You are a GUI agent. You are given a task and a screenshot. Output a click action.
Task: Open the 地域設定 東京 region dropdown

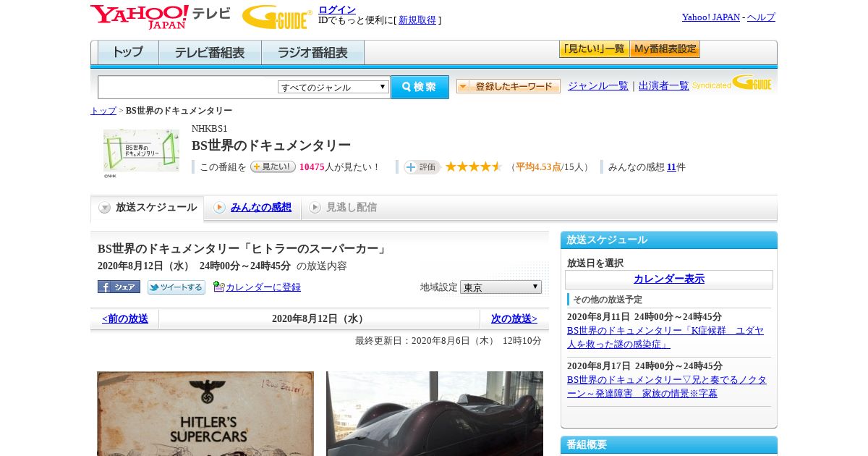501,287
